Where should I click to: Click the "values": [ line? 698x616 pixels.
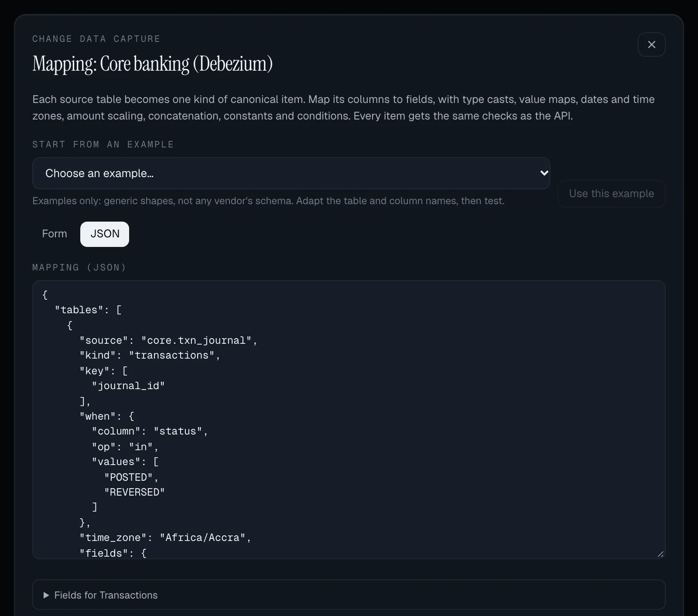(x=125, y=462)
